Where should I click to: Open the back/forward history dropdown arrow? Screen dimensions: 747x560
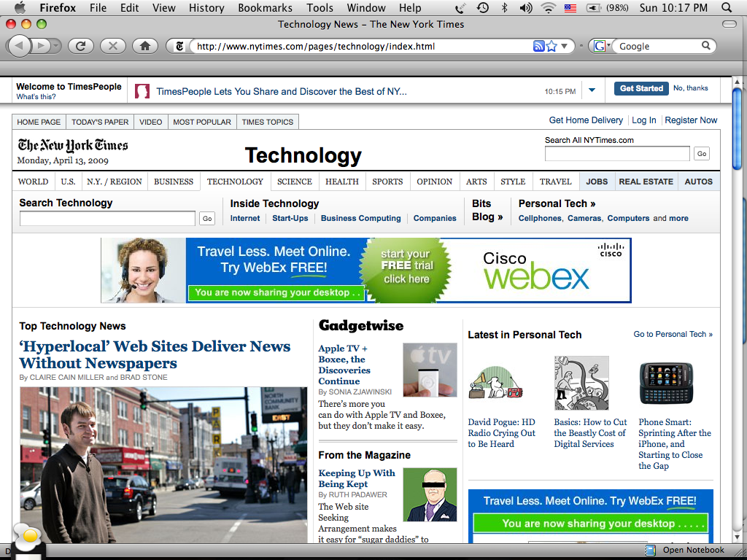[56, 46]
